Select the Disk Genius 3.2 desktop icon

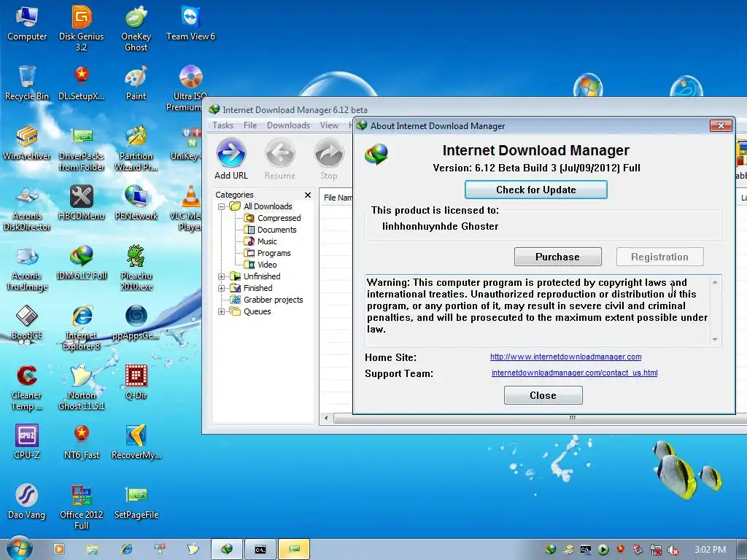click(x=82, y=28)
